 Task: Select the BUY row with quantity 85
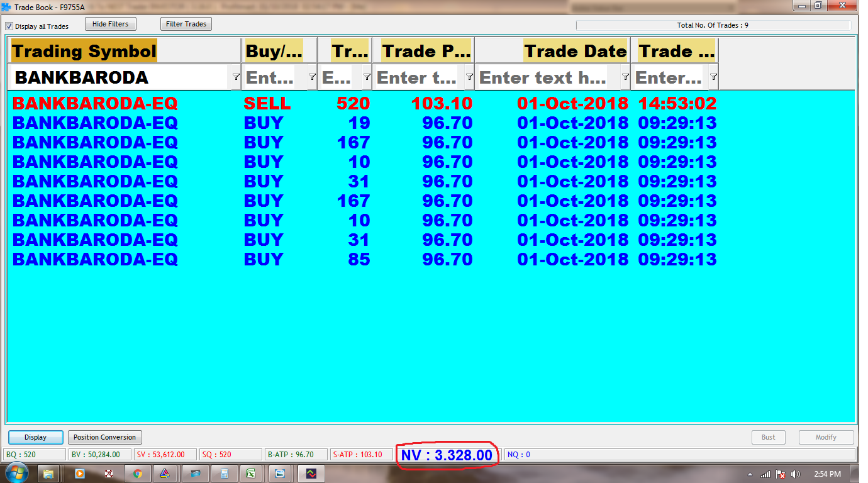[364, 259]
